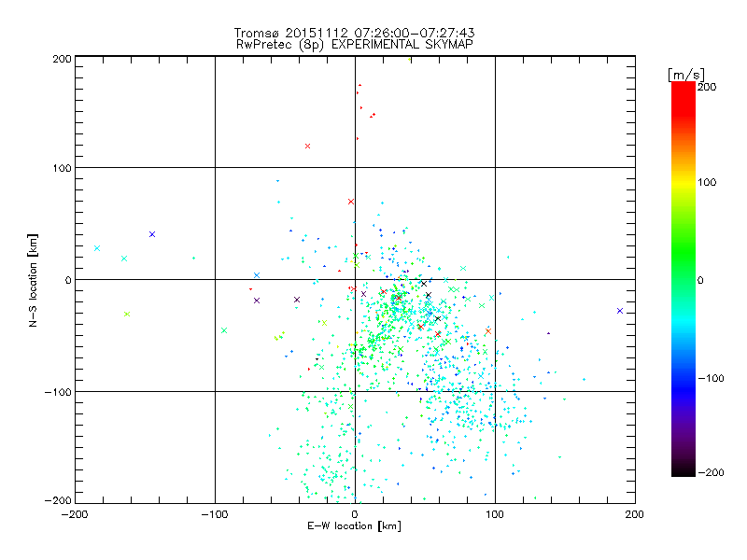Select the colorbar '200' label
Screen dimensions: 747x560
[707, 87]
